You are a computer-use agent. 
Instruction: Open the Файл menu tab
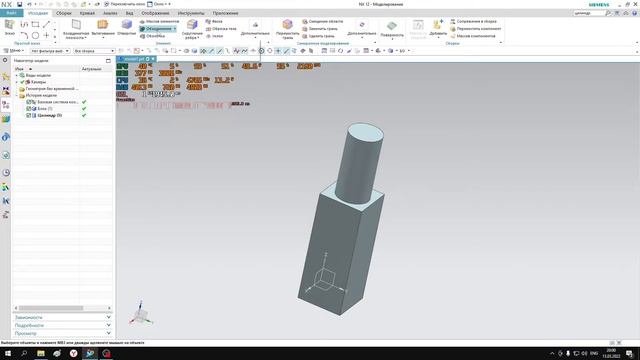(x=11, y=13)
